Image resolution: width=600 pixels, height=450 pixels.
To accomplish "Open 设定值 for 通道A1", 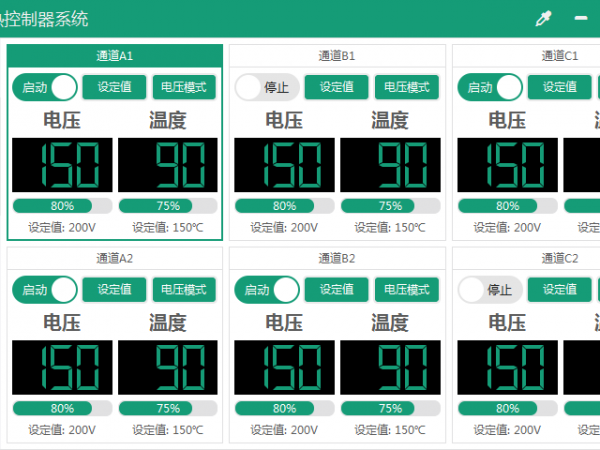I will pos(114,87).
